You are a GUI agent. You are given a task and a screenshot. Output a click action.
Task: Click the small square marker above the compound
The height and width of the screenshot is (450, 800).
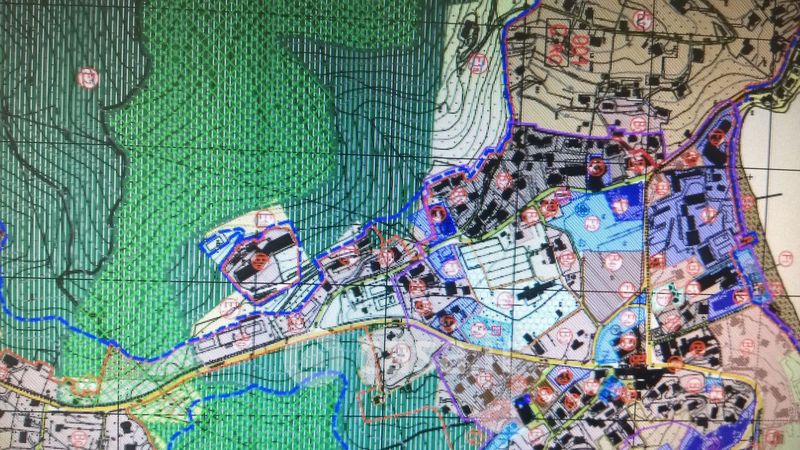point(264,218)
